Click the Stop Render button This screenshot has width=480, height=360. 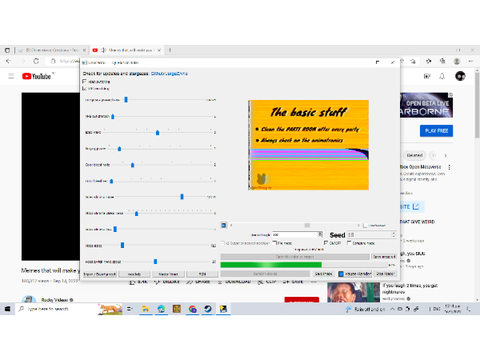click(385, 274)
